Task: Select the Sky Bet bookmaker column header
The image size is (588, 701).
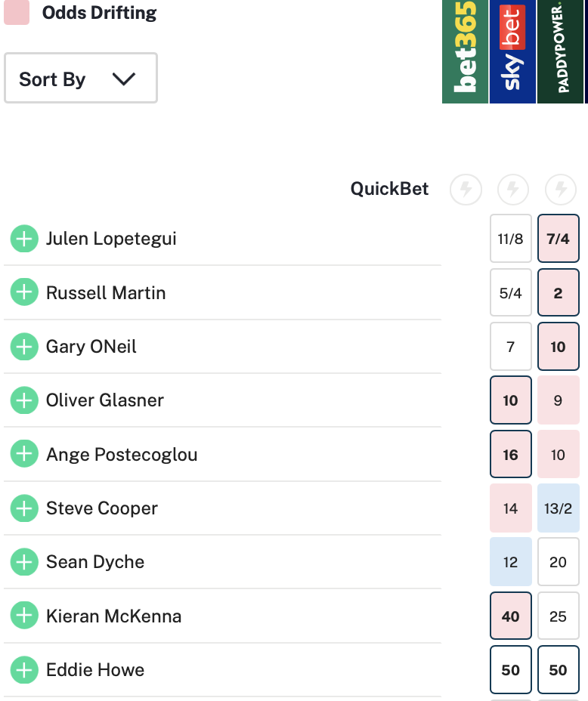Action: click(513, 51)
